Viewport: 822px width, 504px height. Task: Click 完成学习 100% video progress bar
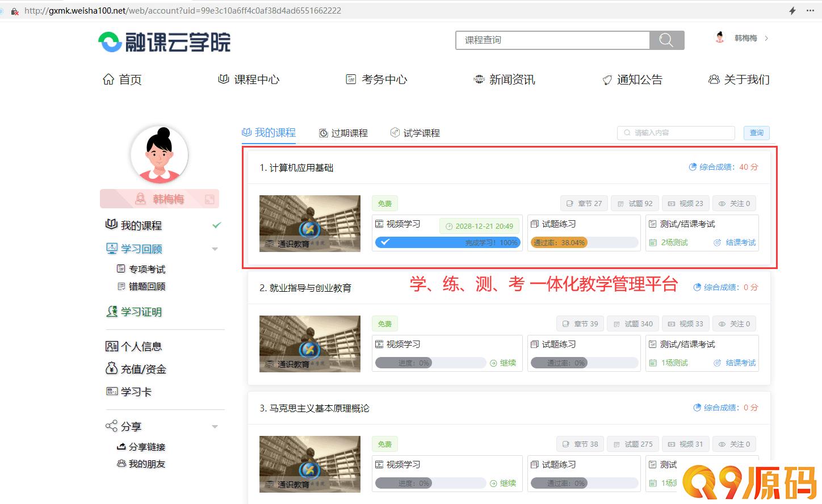click(447, 242)
